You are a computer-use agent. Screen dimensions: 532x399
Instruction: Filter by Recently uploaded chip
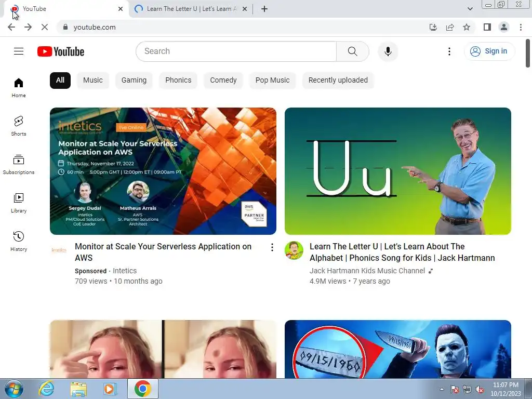338,81
